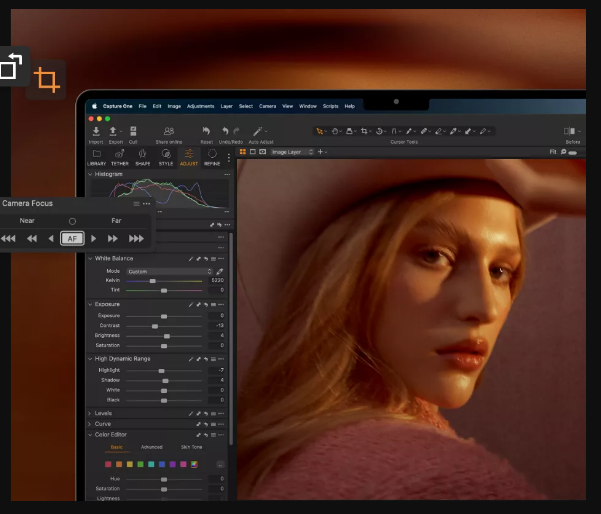The height and width of the screenshot is (514, 601).
Task: Collapse the Color Editor panel
Action: pos(90,435)
